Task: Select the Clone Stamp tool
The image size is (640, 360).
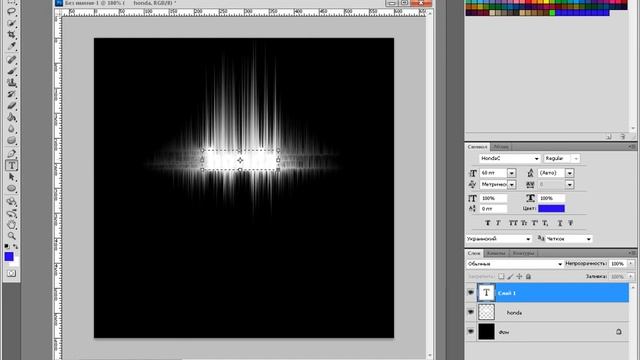Action: (x=11, y=83)
